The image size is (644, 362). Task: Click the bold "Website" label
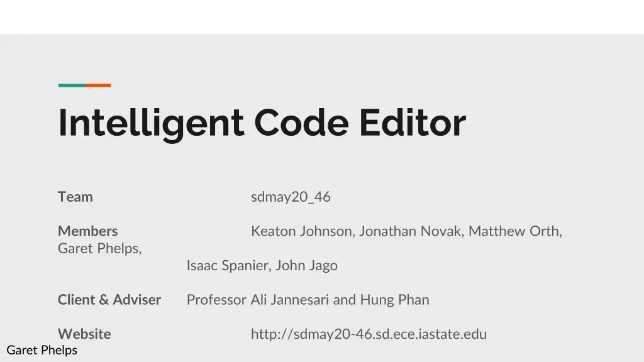84,334
